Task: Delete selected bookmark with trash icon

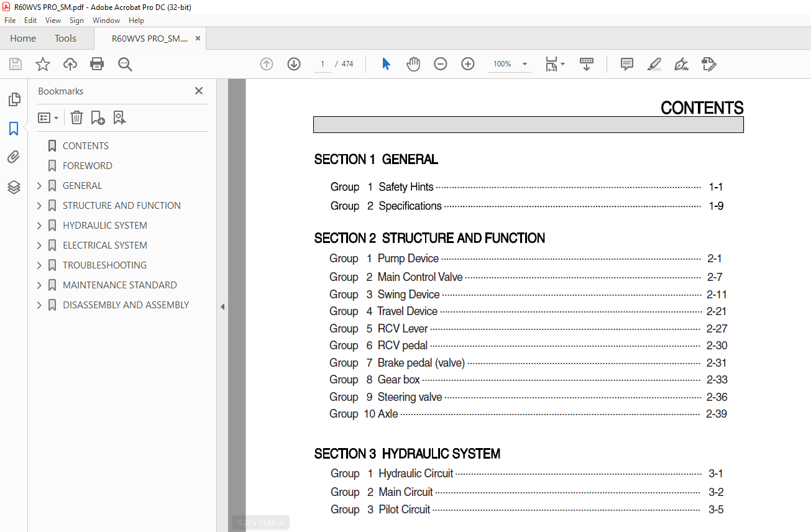Action: 76,117
